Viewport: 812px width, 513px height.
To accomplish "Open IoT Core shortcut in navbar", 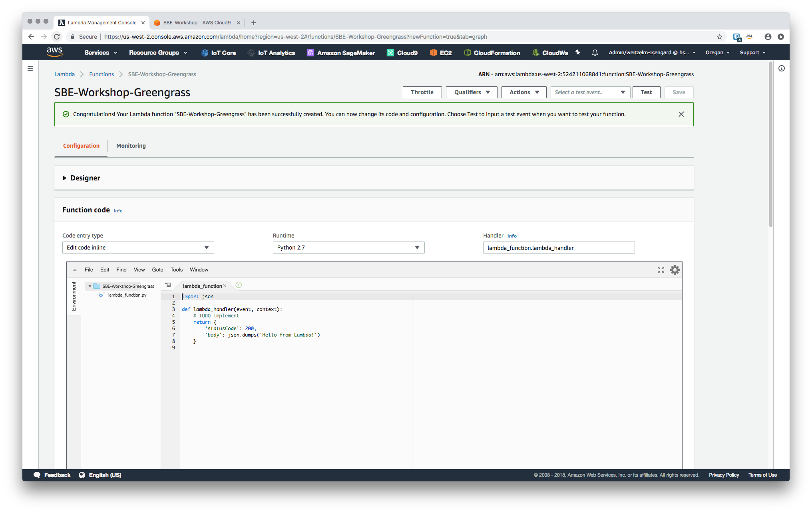I will pos(219,53).
